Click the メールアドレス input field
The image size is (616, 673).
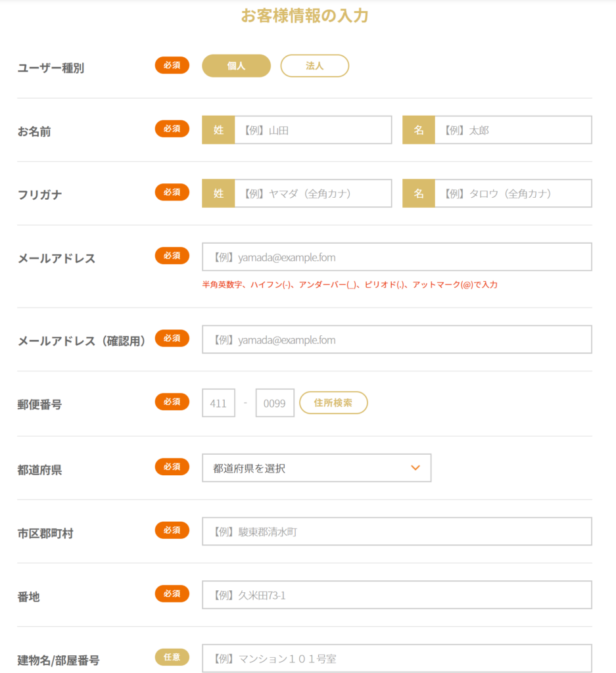pos(397,257)
